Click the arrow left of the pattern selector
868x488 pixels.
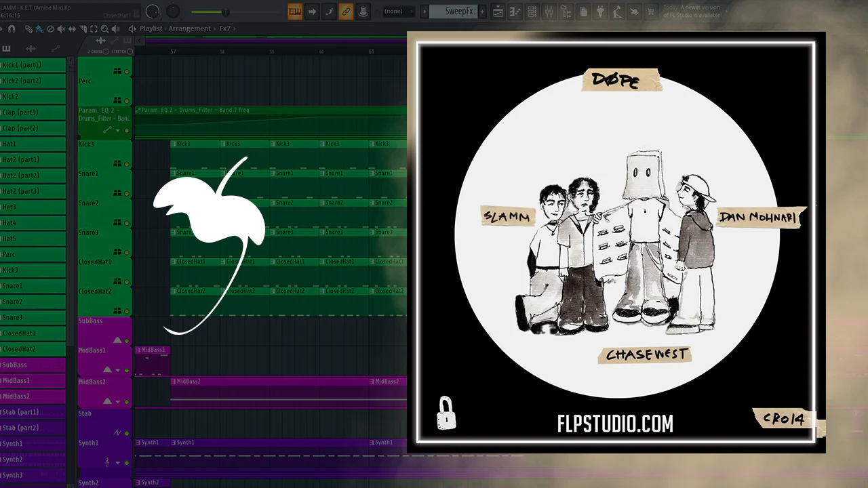(425, 11)
